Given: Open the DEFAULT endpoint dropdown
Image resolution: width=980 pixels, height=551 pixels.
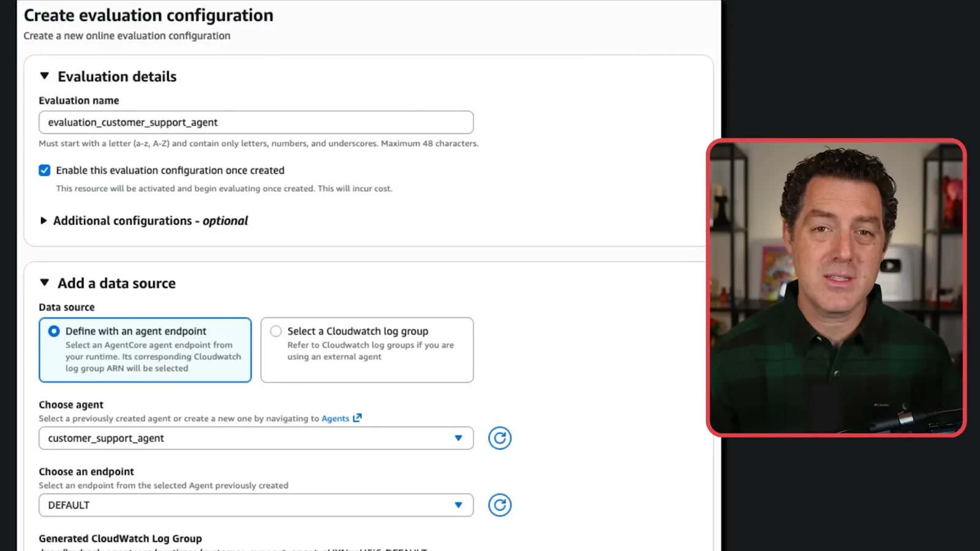Looking at the screenshot, I should coord(256,505).
